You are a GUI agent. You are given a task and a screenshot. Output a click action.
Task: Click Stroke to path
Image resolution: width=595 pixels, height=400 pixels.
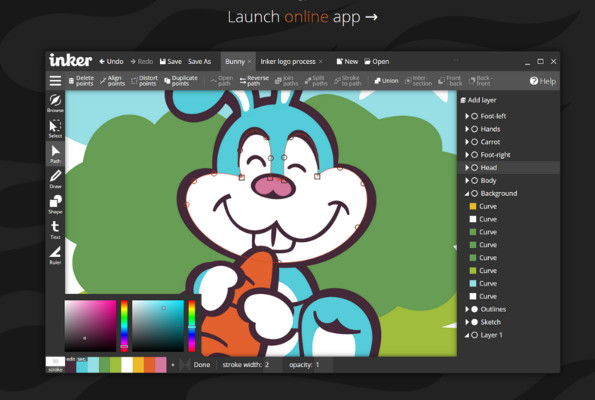click(348, 81)
